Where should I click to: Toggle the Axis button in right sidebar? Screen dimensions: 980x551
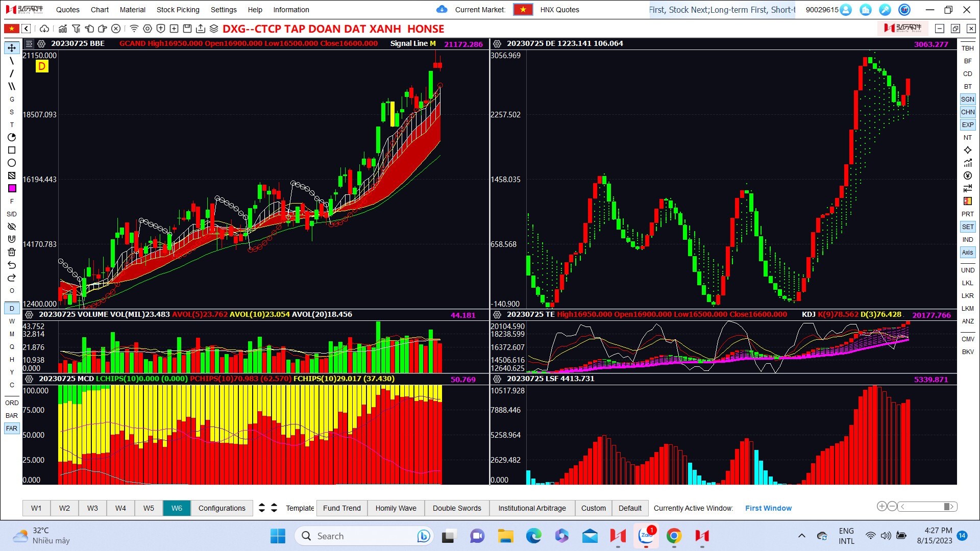(x=968, y=253)
